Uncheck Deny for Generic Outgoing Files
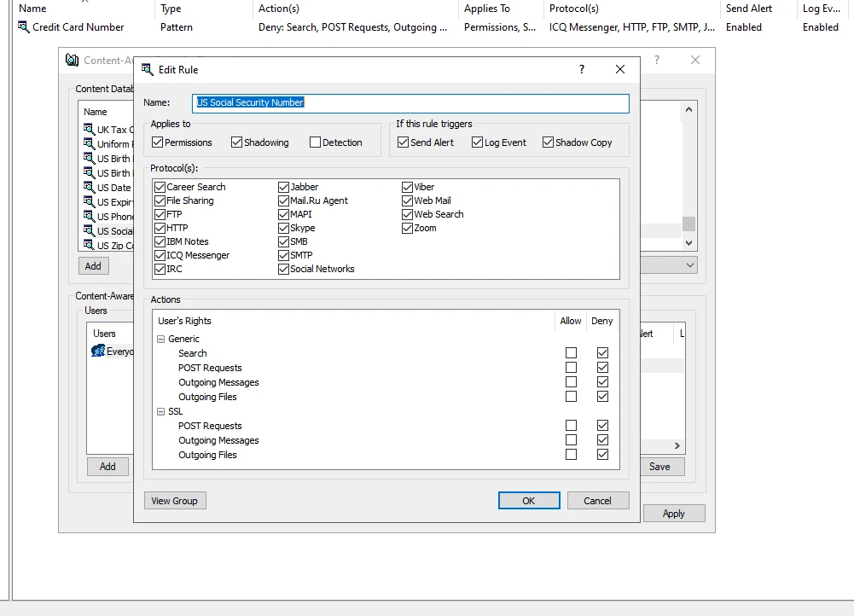 [602, 397]
